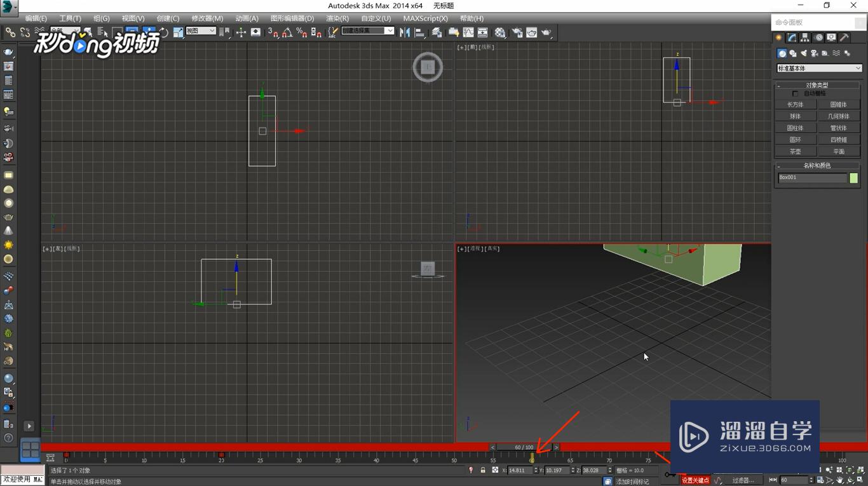The image size is (868, 486).
Task: Open the 图形编辑器(D) menu
Action: pos(292,18)
